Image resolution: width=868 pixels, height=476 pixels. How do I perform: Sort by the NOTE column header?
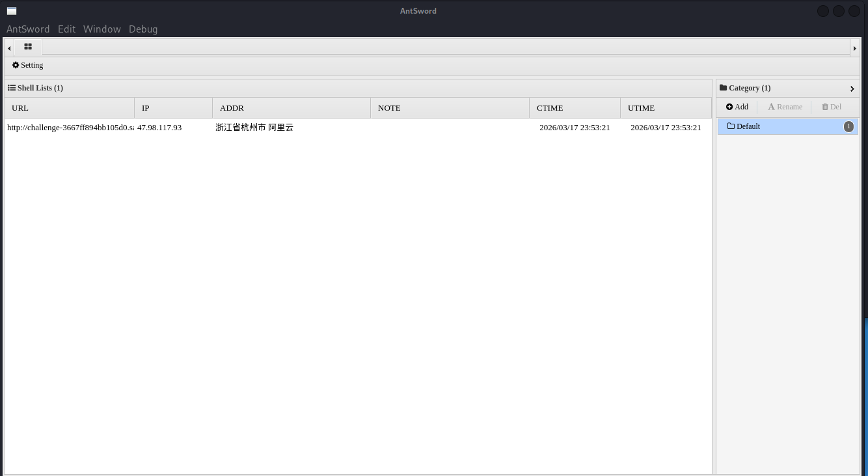click(450, 108)
